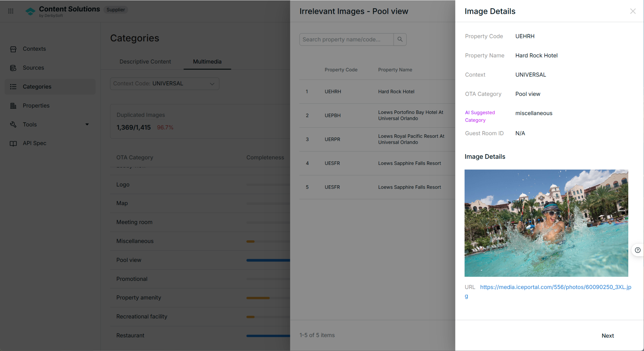Click the Content Solutions logo icon
This screenshot has height=351, width=644.
coord(30,12)
